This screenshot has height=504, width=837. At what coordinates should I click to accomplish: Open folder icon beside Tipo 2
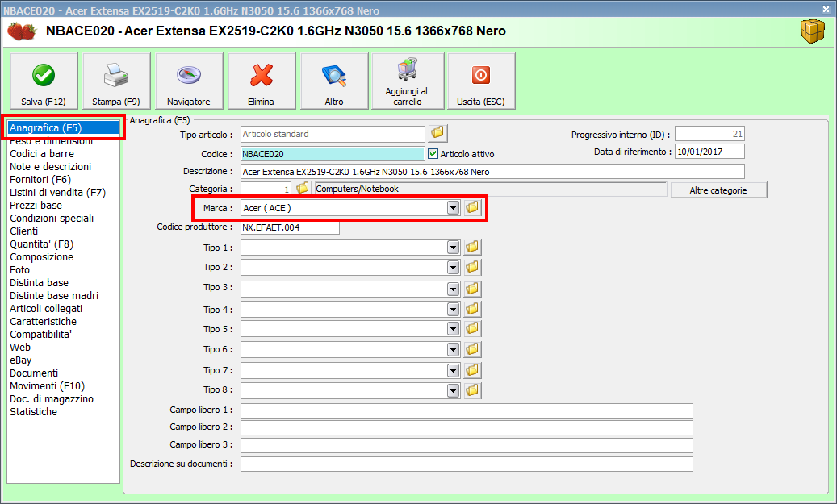(x=472, y=267)
